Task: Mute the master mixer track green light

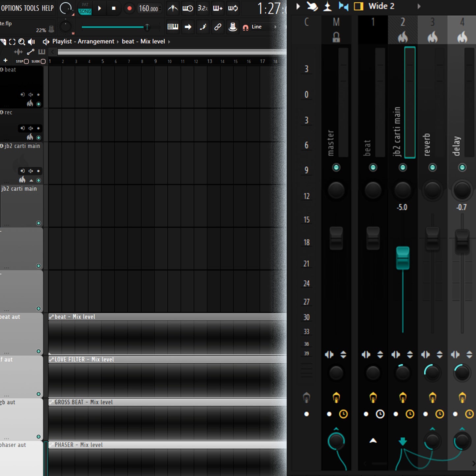Action: [336, 168]
